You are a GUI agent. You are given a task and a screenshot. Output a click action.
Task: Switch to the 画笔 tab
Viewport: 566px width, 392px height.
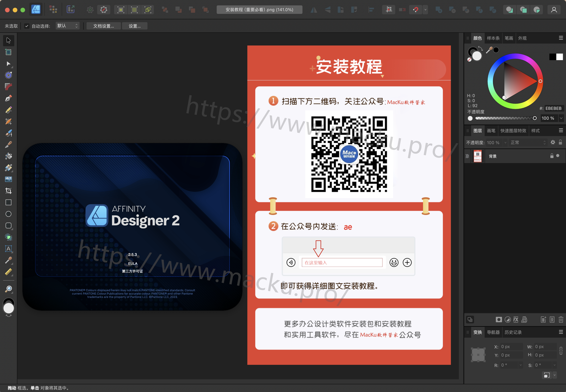(491, 131)
